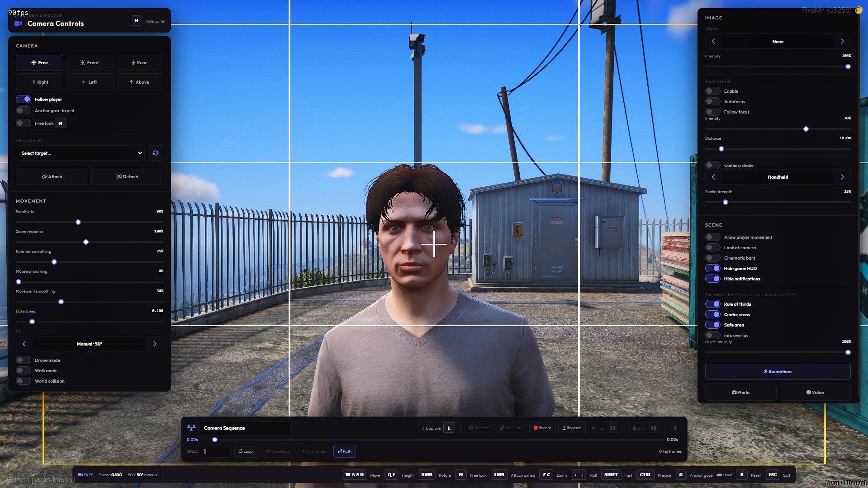Click the F7 key badge next to Play

click(x=613, y=428)
